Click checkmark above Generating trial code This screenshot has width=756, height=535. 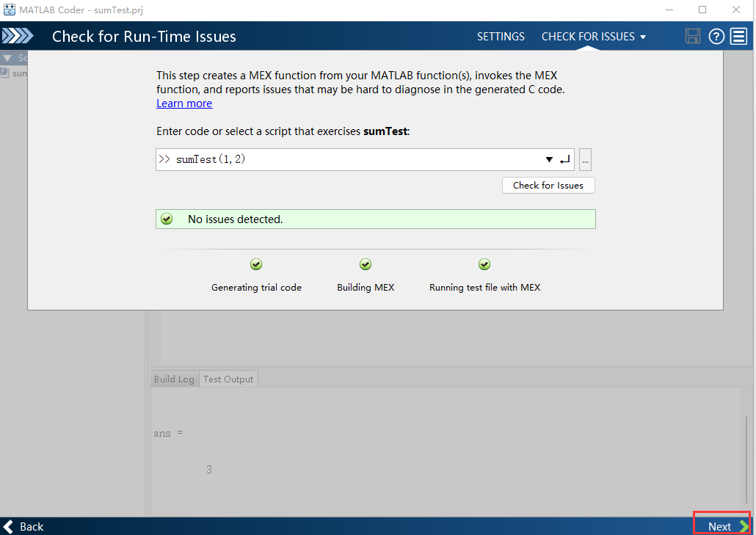256,264
